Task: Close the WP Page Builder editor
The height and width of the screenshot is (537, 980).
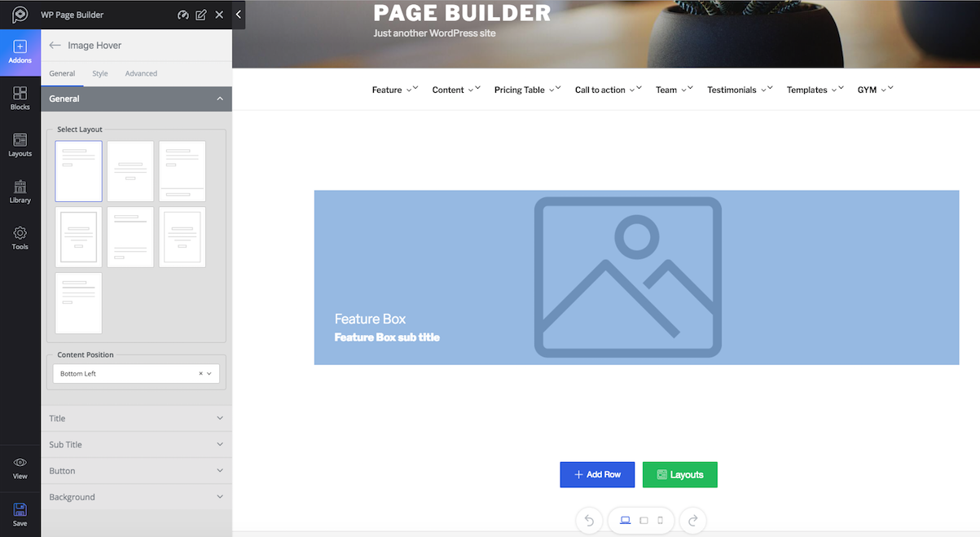Action: point(219,15)
